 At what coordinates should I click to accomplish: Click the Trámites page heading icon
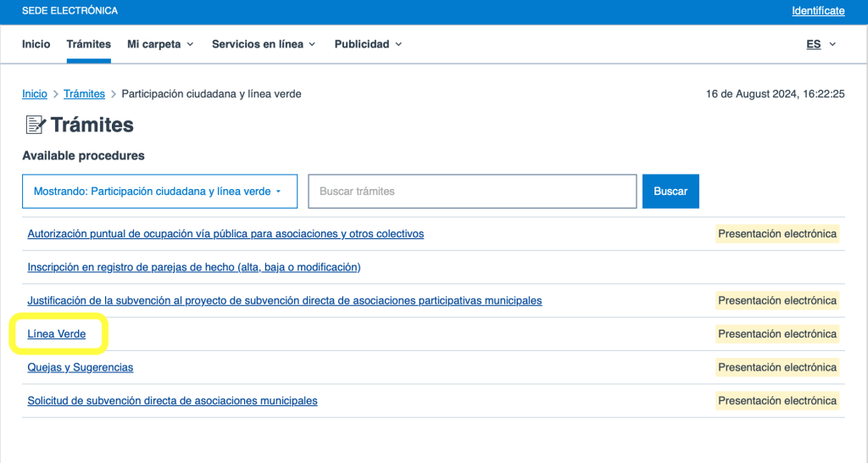35,126
